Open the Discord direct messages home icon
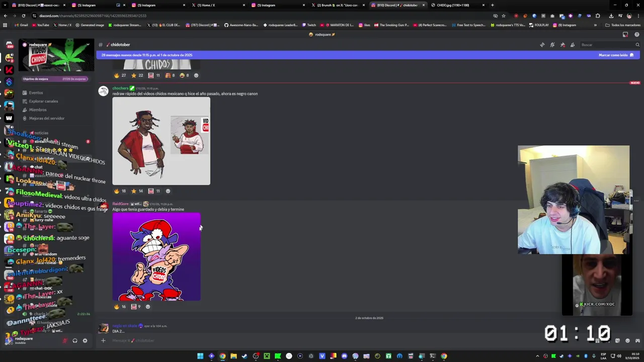 tap(9, 45)
